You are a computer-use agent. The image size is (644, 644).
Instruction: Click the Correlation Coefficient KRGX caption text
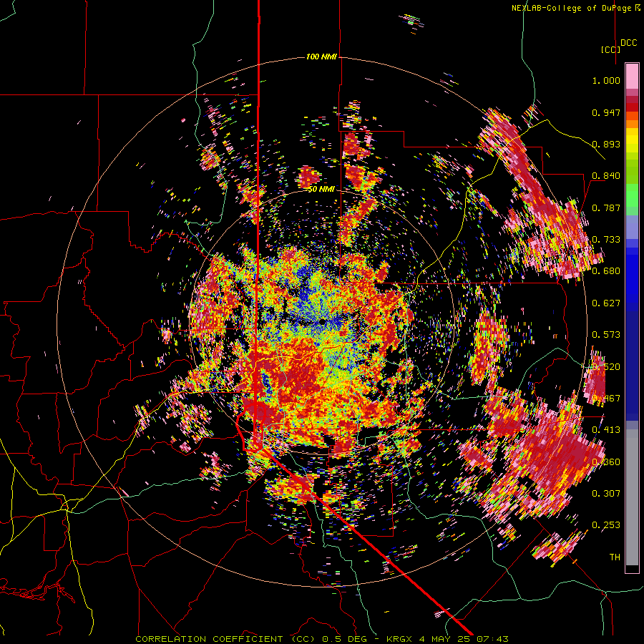(x=322, y=639)
